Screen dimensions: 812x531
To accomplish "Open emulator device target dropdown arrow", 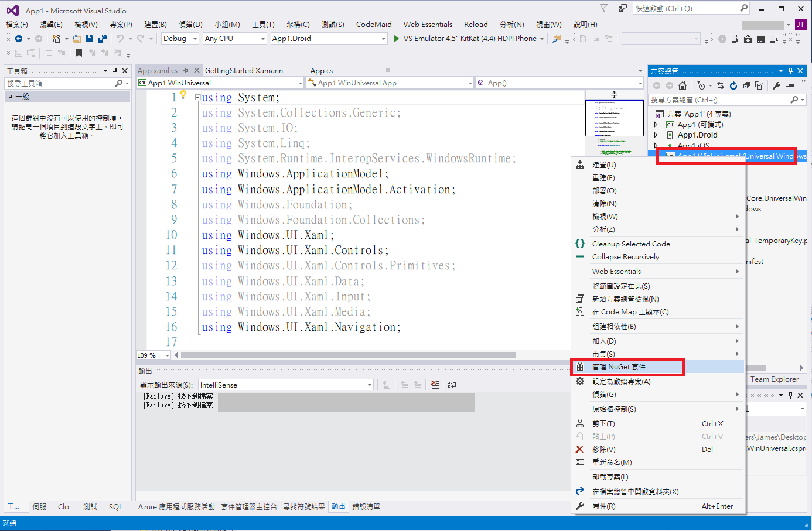I will point(542,39).
